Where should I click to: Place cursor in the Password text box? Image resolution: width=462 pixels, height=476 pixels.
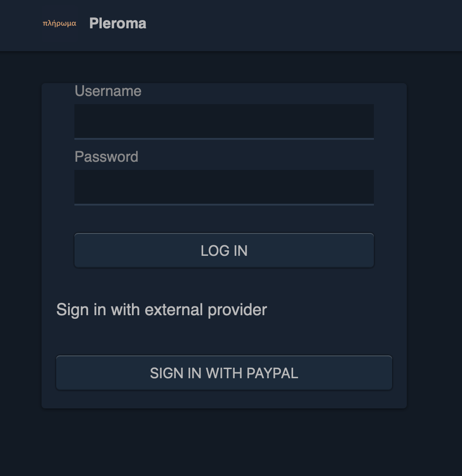coord(224,187)
